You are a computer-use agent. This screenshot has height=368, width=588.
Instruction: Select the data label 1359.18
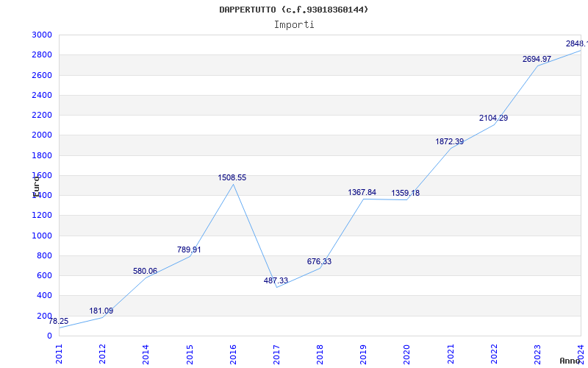coord(406,193)
